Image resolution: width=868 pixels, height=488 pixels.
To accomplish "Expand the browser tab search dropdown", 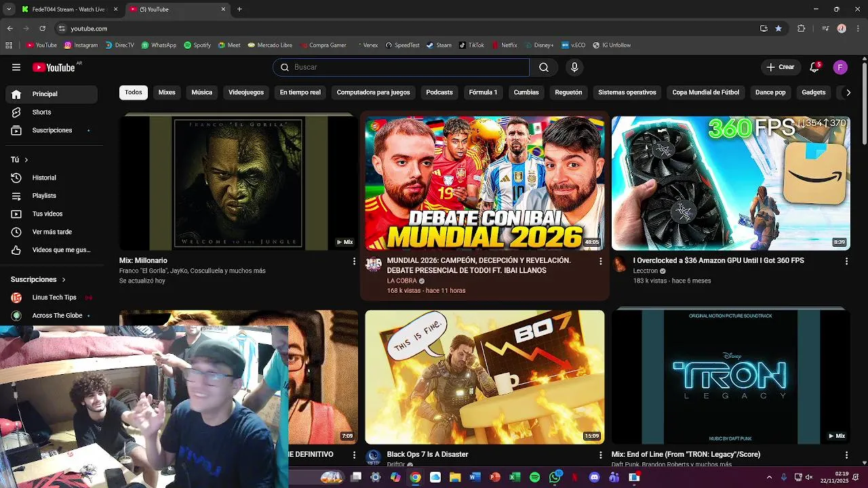I will point(9,9).
